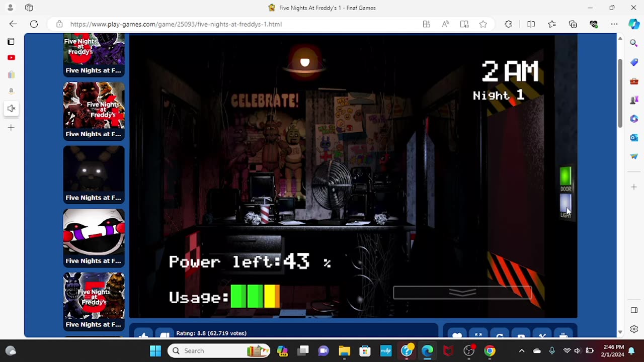Open Google Chrome from the taskbar
This screenshot has height=362, width=644.
pos(490,351)
